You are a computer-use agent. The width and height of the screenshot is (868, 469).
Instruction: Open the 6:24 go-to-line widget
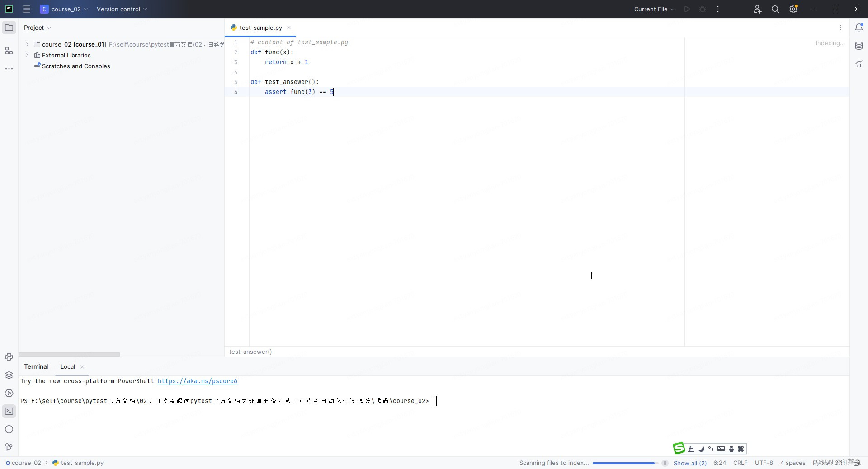pyautogui.click(x=720, y=463)
